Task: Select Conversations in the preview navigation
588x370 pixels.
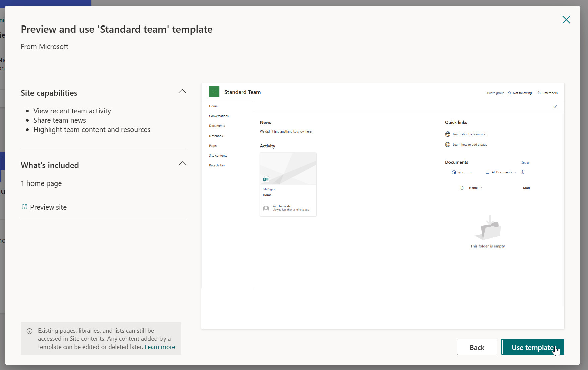Action: (219, 116)
